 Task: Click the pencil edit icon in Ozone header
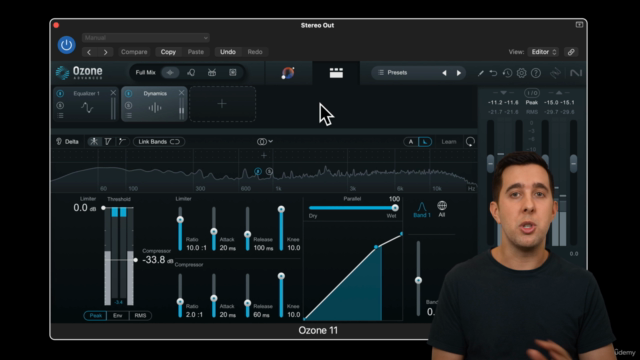point(480,73)
